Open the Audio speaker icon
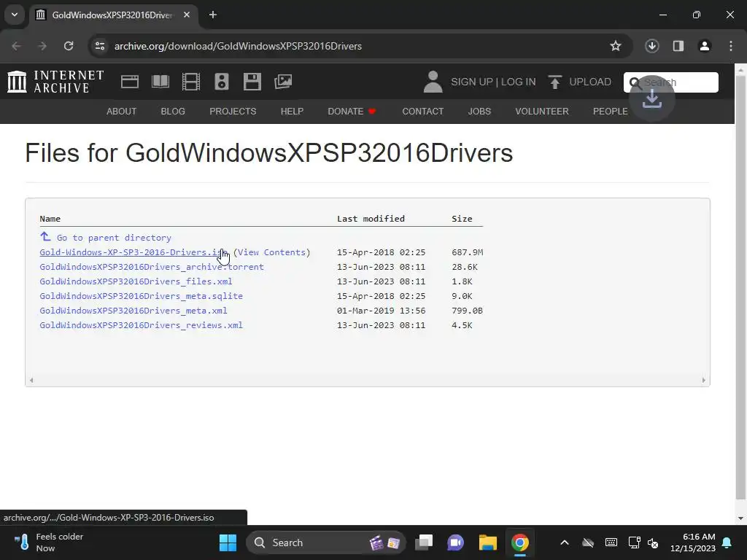The image size is (747, 560). coord(222,82)
